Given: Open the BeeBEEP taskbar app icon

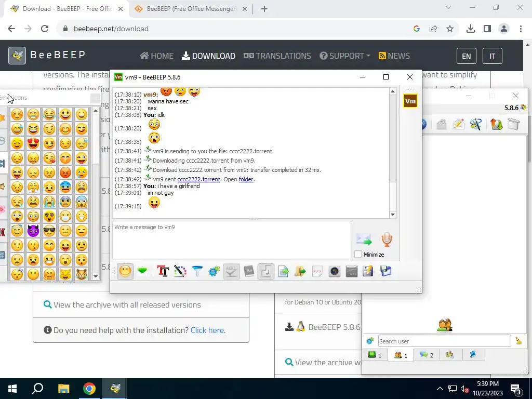Looking at the screenshot, I should point(115,389).
